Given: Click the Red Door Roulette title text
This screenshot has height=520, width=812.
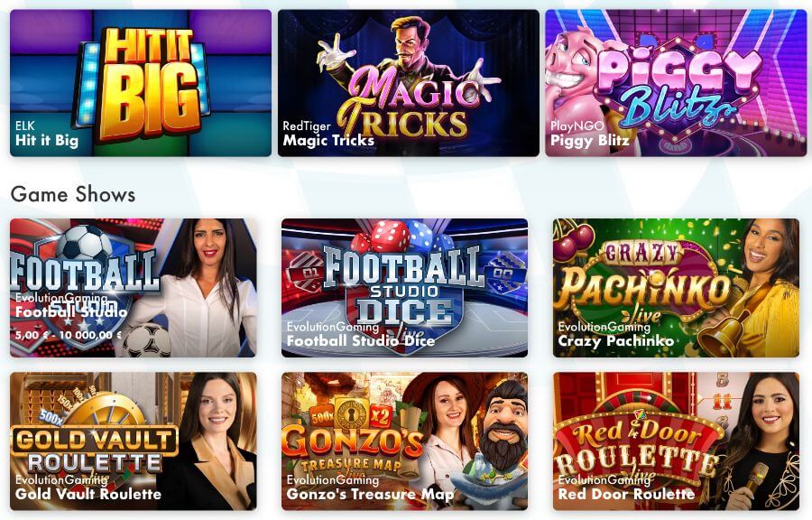Looking at the screenshot, I should (x=626, y=494).
